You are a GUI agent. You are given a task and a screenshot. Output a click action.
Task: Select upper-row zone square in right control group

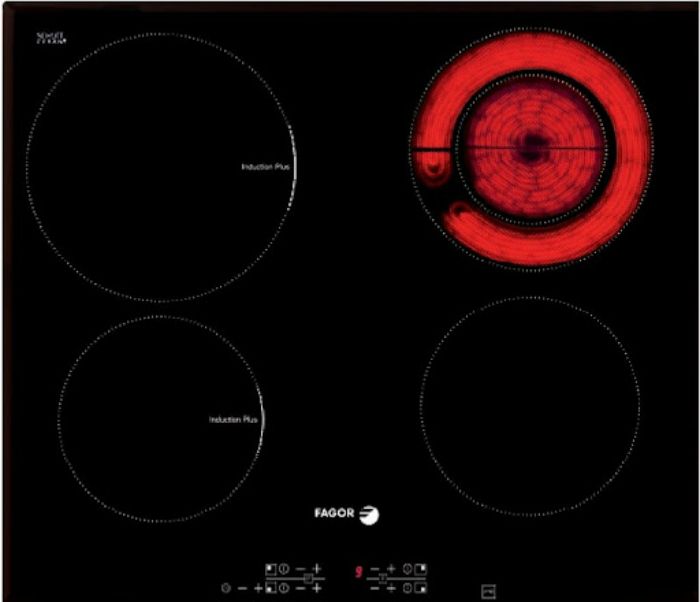pyautogui.click(x=421, y=570)
